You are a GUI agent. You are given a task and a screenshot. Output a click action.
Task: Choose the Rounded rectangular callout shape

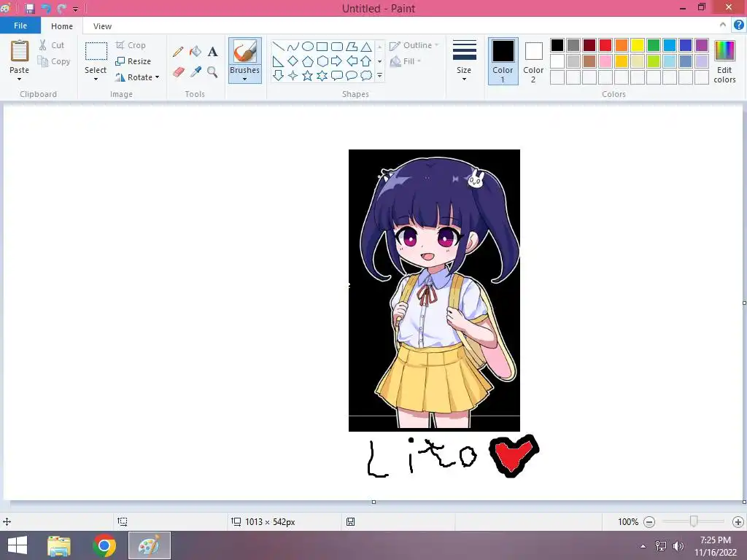tap(337, 75)
